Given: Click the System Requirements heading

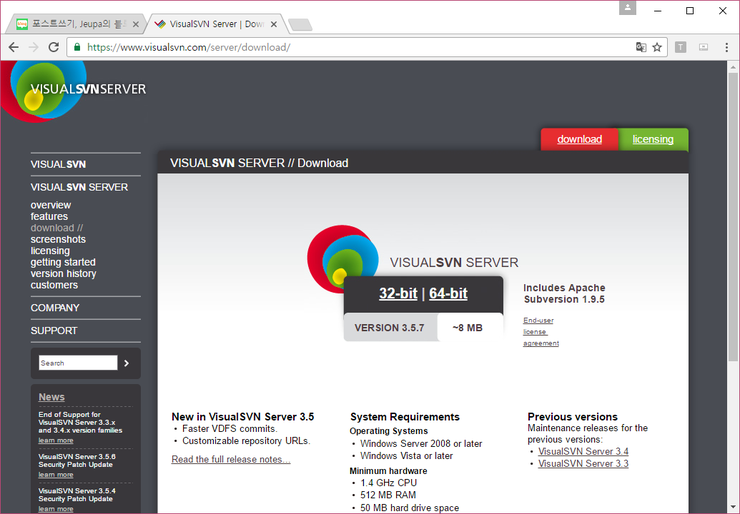Looking at the screenshot, I should [405, 417].
